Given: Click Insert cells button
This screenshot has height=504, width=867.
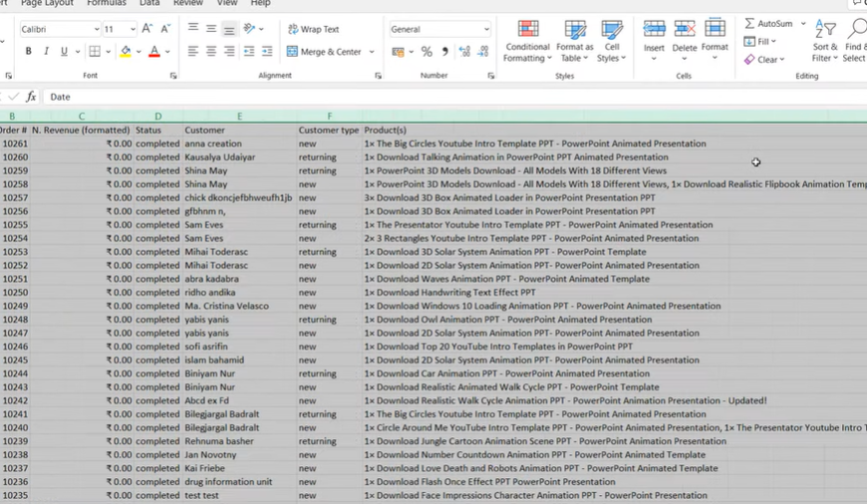Looking at the screenshot, I should (x=654, y=41).
